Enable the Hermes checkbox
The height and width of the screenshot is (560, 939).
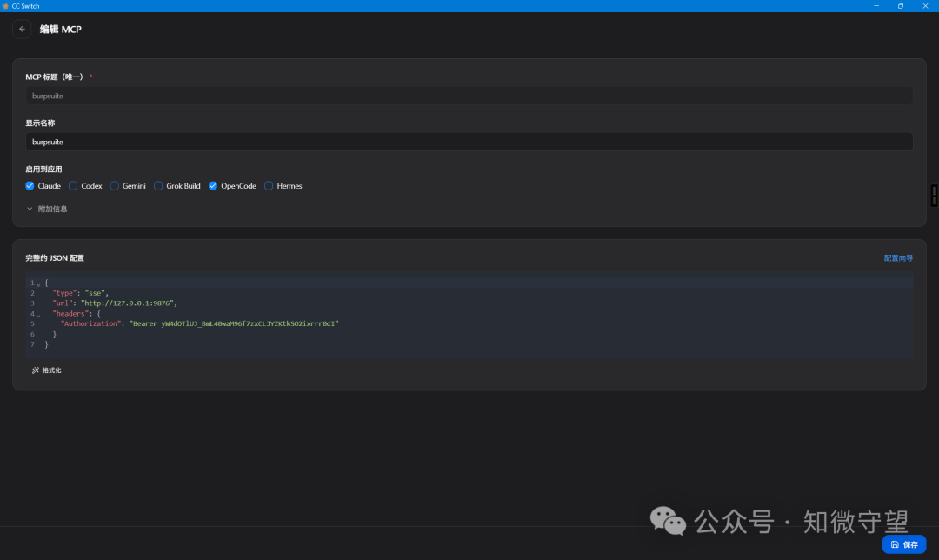click(x=269, y=186)
